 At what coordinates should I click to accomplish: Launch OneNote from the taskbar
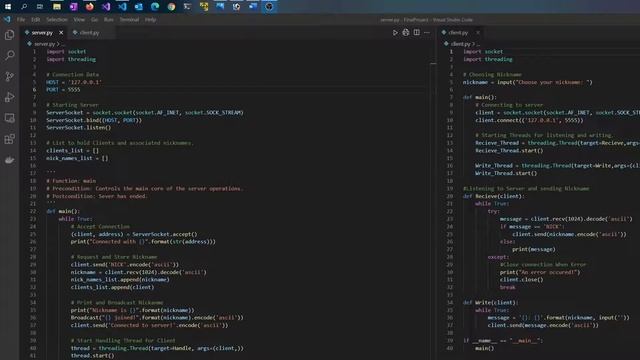[73, 7]
